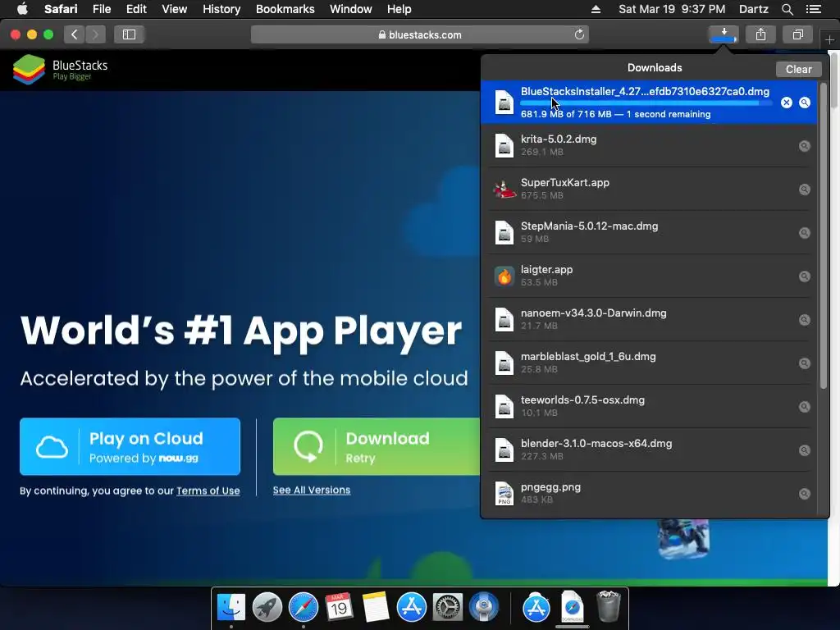Viewport: 840px width, 630px height.
Task: Open System Preferences from the Dock
Action: (448, 608)
